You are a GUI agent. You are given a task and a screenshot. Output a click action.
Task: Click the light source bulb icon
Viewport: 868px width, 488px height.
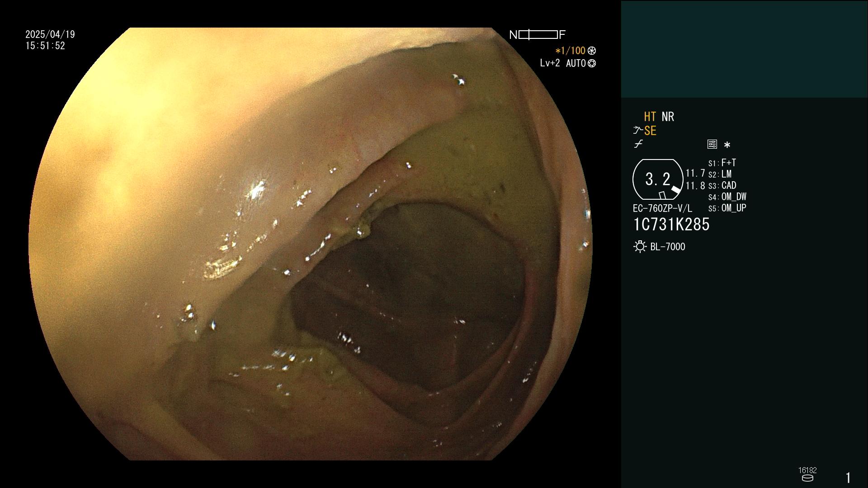click(x=640, y=247)
